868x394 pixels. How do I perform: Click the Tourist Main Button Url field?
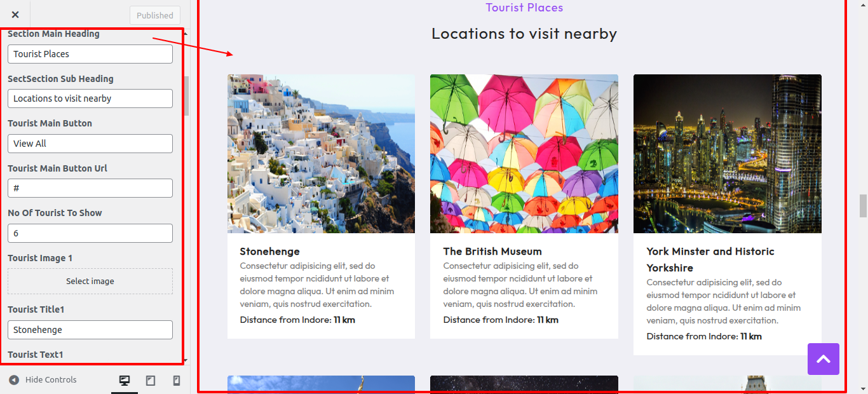(x=90, y=188)
